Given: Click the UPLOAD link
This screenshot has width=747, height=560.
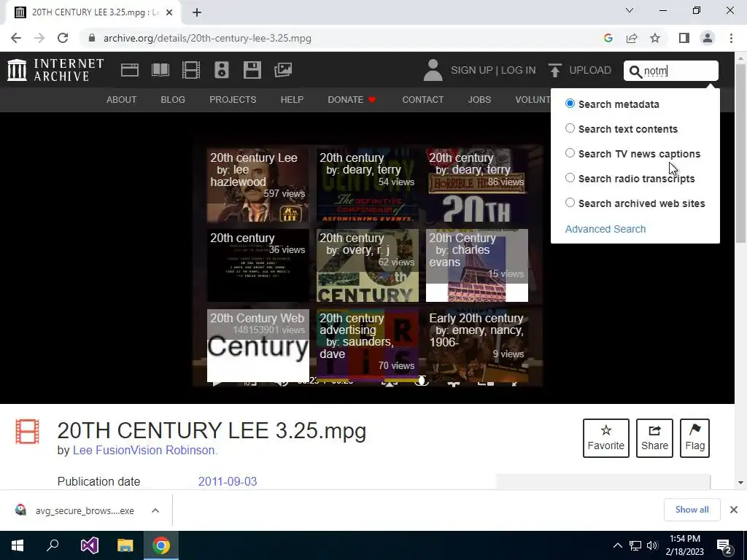Looking at the screenshot, I should pos(590,70).
